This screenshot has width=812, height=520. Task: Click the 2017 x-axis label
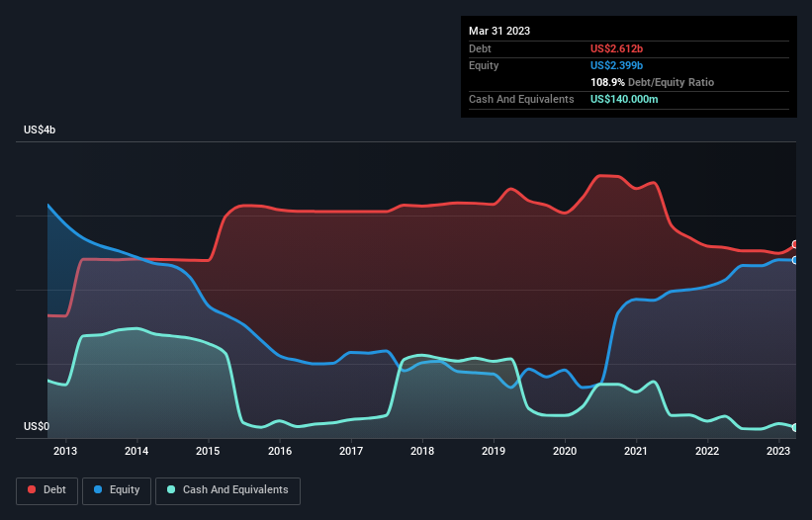point(351,451)
